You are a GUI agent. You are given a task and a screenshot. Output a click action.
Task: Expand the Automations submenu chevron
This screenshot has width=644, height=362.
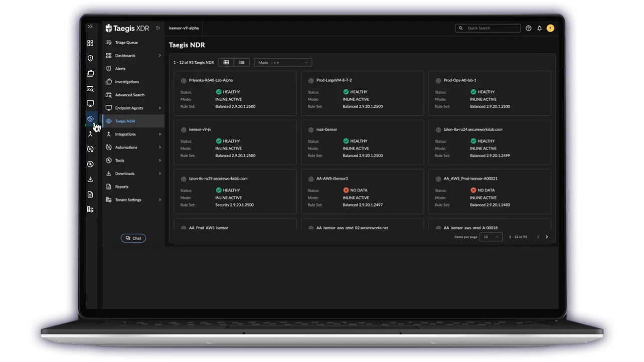[160, 147]
